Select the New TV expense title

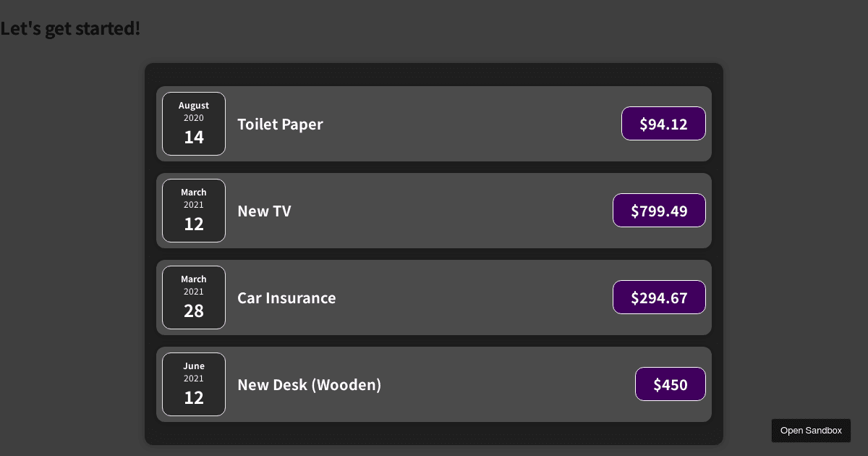tap(264, 211)
